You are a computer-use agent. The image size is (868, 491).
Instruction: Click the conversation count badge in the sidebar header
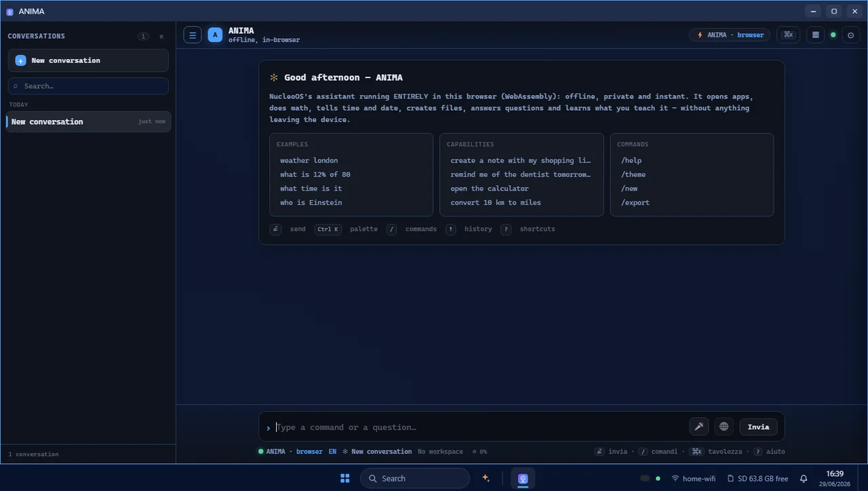click(x=143, y=36)
